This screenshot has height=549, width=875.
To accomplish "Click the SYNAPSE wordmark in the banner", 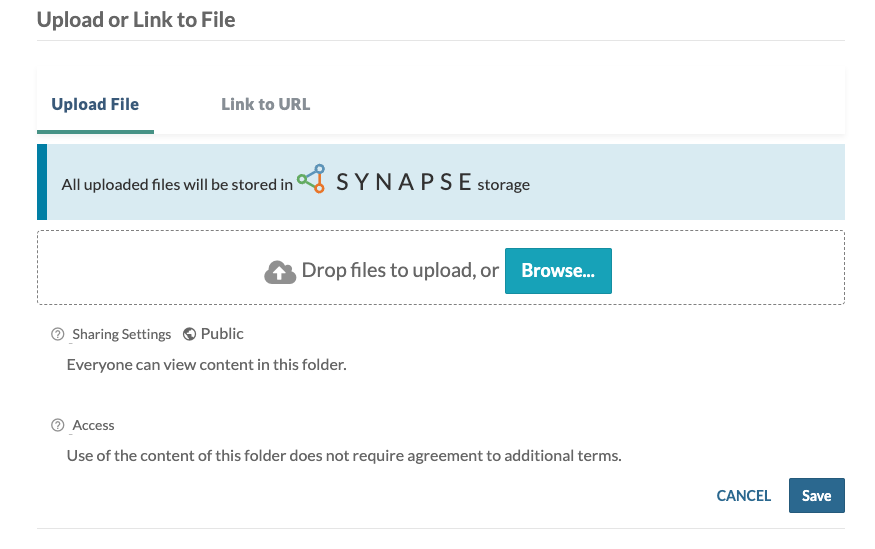I will point(404,182).
